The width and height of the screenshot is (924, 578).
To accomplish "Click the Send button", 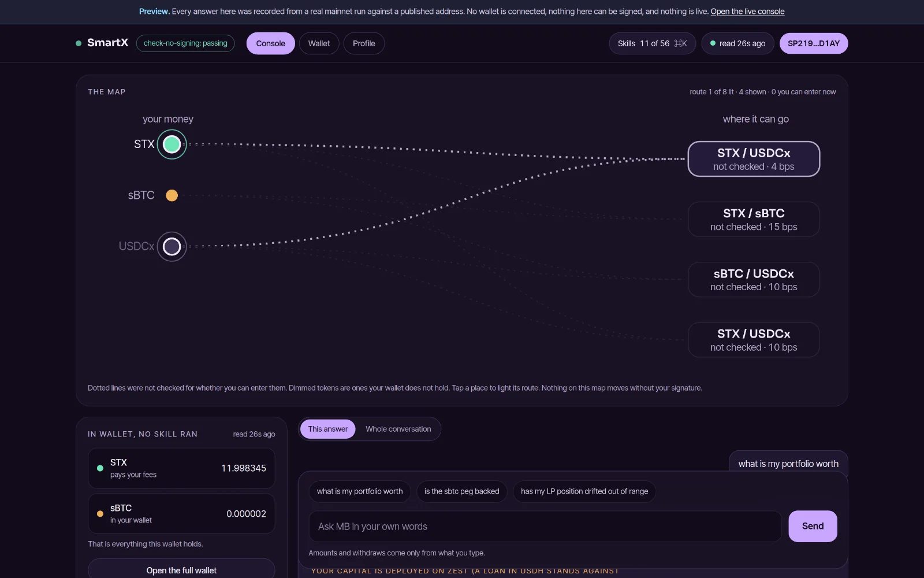I will [813, 526].
